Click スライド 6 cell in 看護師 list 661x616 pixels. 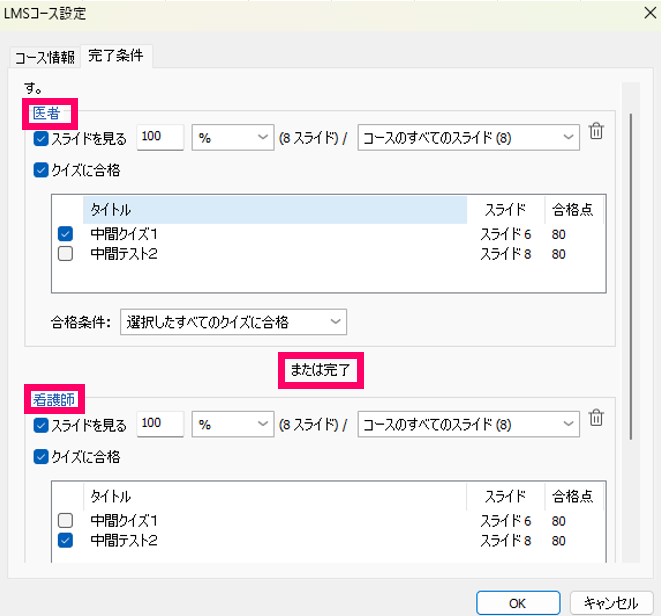point(505,521)
